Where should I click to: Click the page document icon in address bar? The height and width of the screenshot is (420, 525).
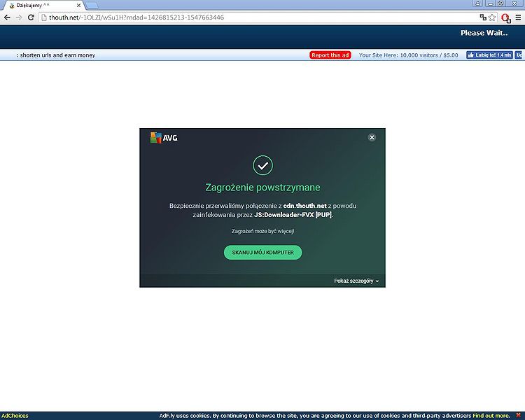click(x=44, y=17)
